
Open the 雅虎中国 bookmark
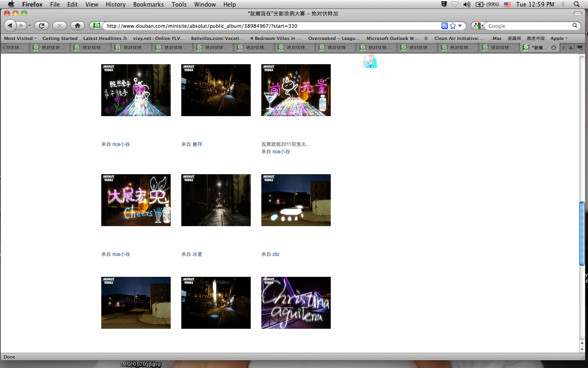tap(535, 38)
